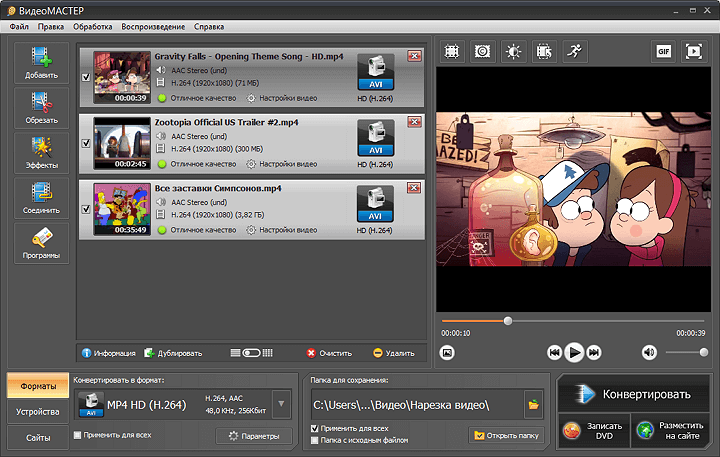720x457 pixels.
Task: Expand the MP4 HD format dropdown arrow
Action: coord(282,404)
